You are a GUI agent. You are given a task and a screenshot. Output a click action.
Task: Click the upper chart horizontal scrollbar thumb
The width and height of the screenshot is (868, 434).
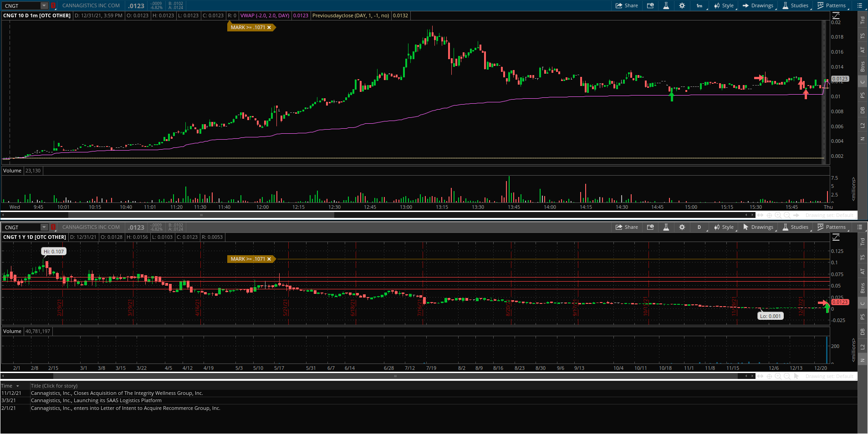point(201,215)
